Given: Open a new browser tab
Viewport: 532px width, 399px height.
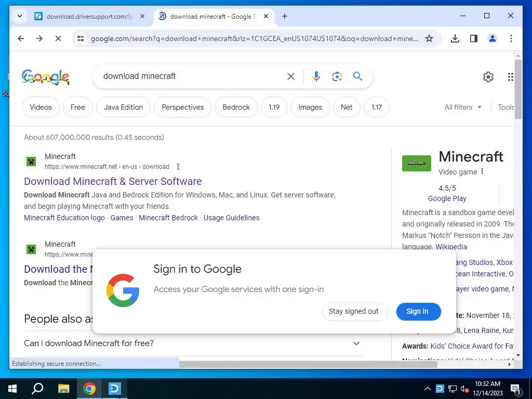Looking at the screenshot, I should [285, 16].
